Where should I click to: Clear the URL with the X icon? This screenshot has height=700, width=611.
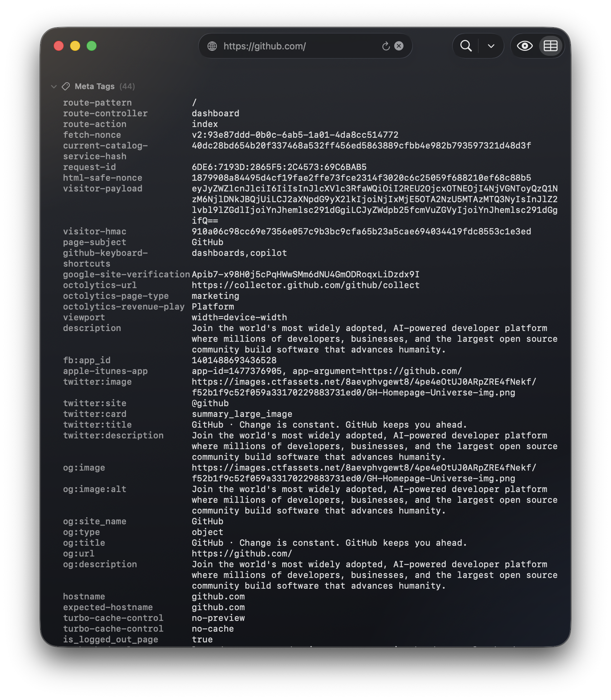399,46
